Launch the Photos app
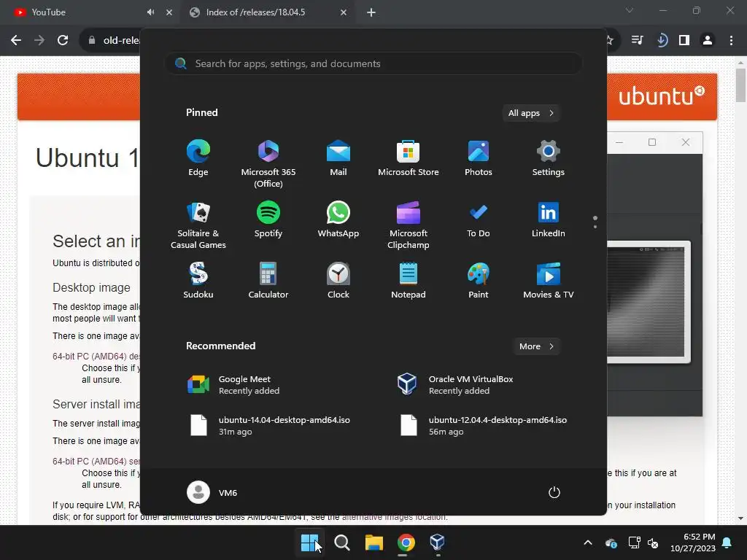The width and height of the screenshot is (747, 560). tap(479, 158)
